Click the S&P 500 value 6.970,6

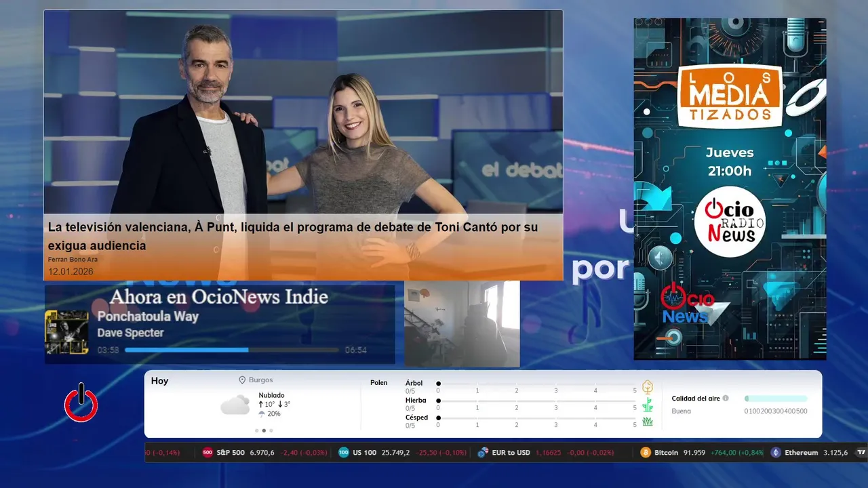tap(262, 453)
